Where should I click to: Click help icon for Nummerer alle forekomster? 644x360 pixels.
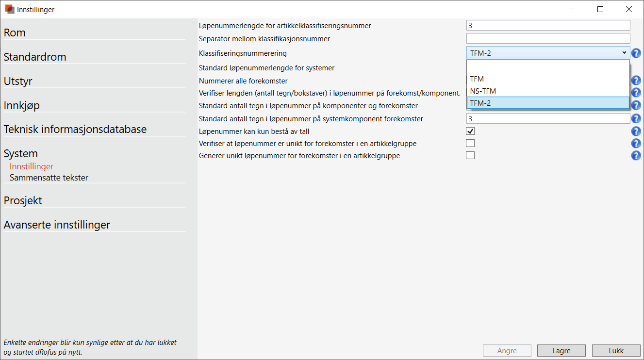(636, 81)
